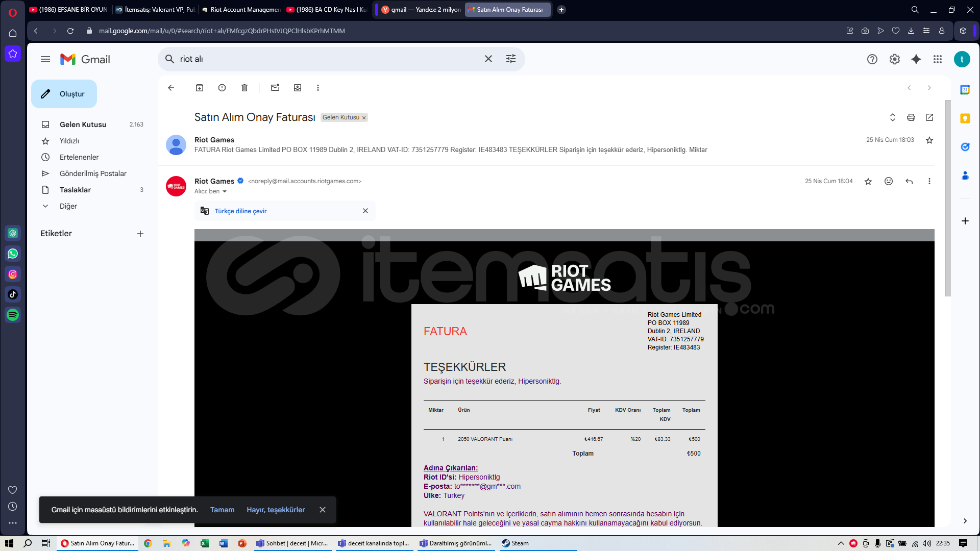The width and height of the screenshot is (980, 551).
Task: Star the 18:03 Riot Games message
Action: tap(929, 140)
